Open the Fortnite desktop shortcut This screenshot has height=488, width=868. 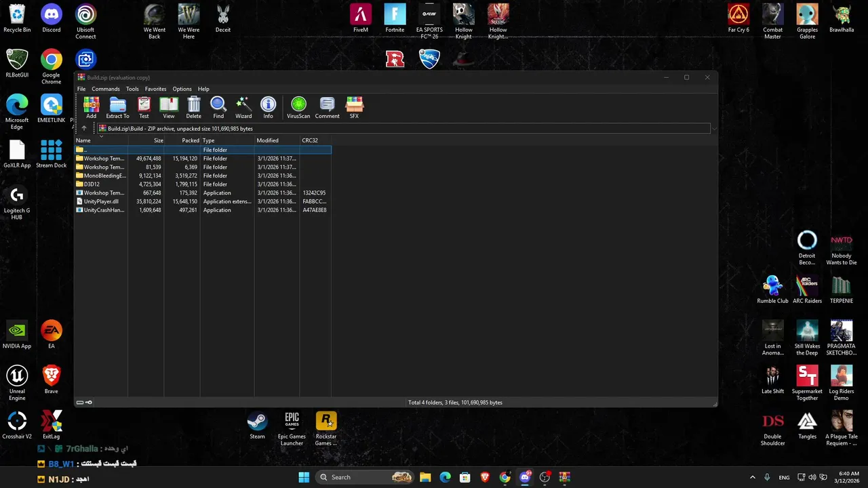[x=395, y=19]
